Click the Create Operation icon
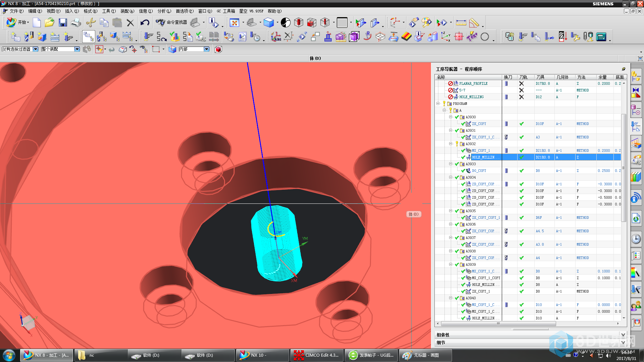 [x=68, y=37]
